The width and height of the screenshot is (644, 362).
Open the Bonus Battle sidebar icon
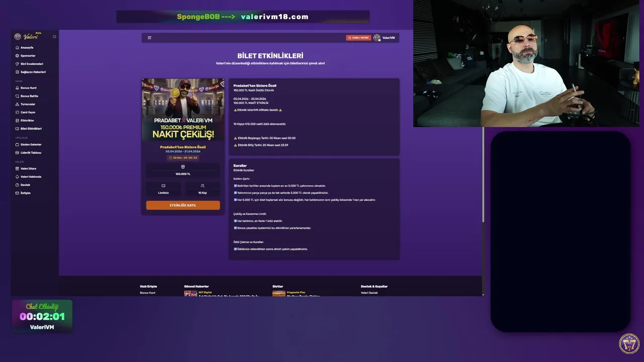tap(17, 96)
